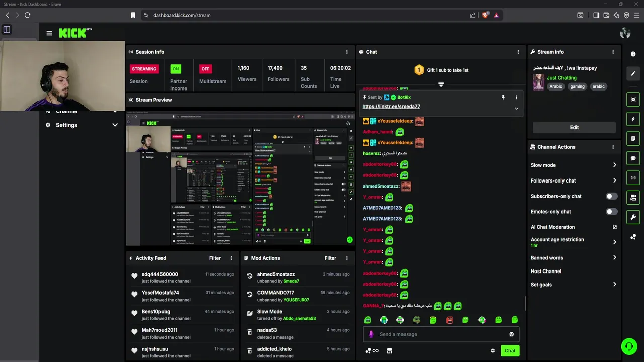The width and height of the screenshot is (644, 362).
Task: Click the green Chat send button
Action: click(510, 351)
